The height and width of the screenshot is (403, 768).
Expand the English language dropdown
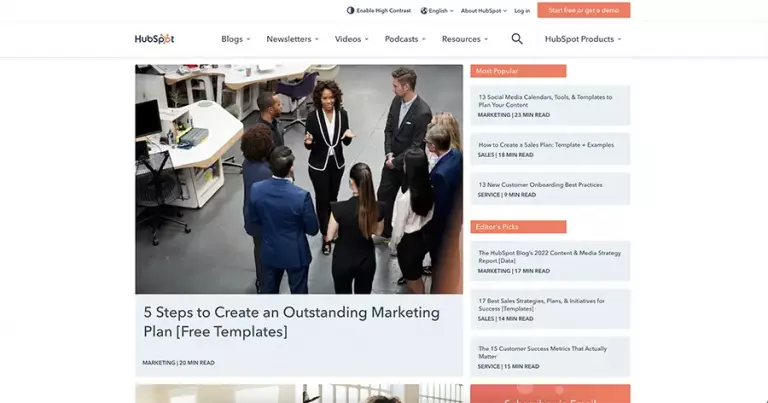(x=437, y=10)
